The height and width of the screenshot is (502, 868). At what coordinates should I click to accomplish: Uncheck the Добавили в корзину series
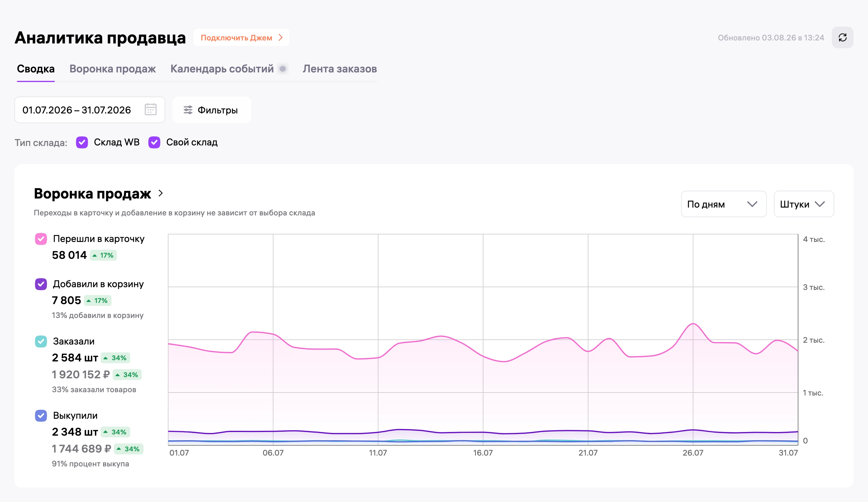(x=41, y=284)
